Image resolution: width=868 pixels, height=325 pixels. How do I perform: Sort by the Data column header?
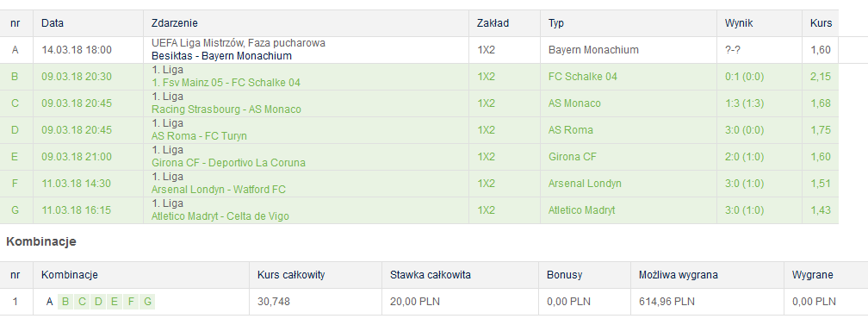click(53, 23)
